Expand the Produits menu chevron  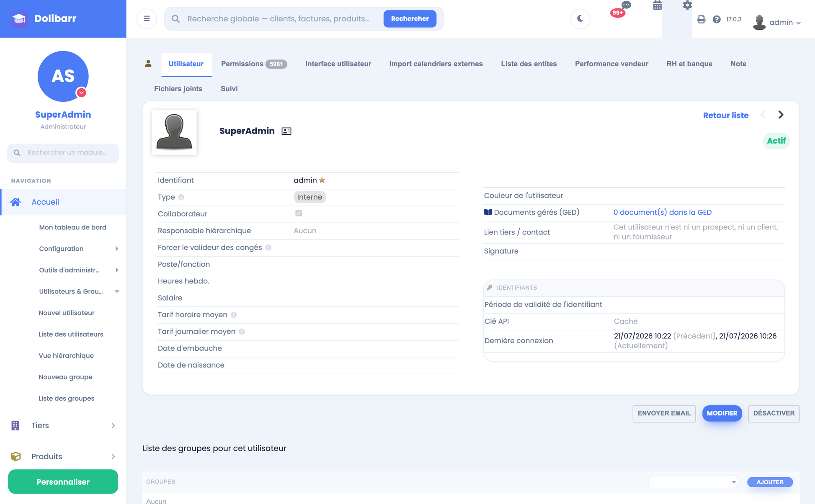(x=113, y=456)
